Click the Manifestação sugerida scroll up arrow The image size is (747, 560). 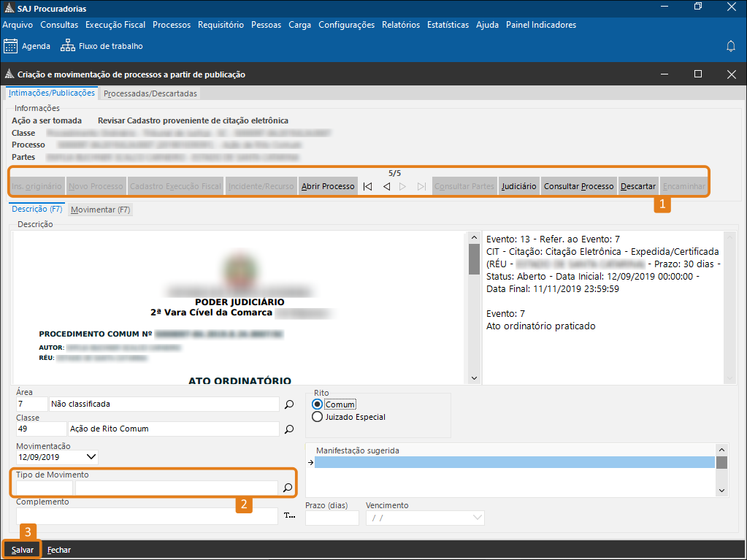(x=721, y=450)
